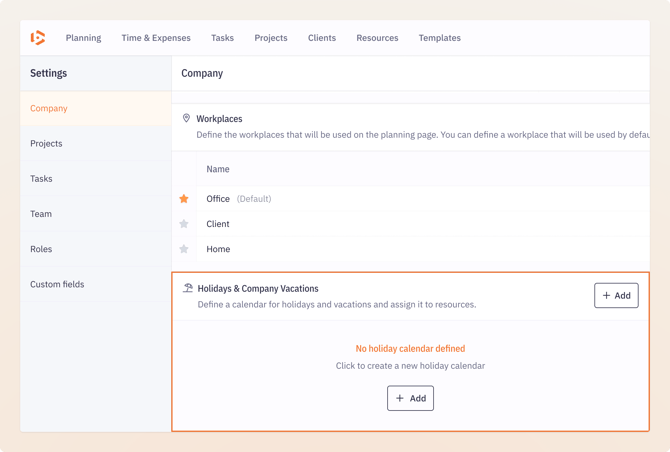Open Custom fields settings
The image size is (670, 452).
click(x=57, y=284)
